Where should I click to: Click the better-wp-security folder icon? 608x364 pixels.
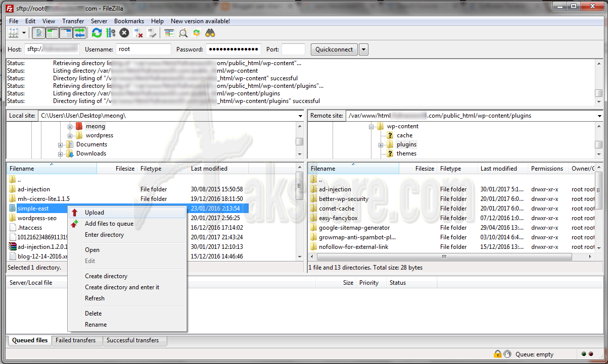coord(314,199)
